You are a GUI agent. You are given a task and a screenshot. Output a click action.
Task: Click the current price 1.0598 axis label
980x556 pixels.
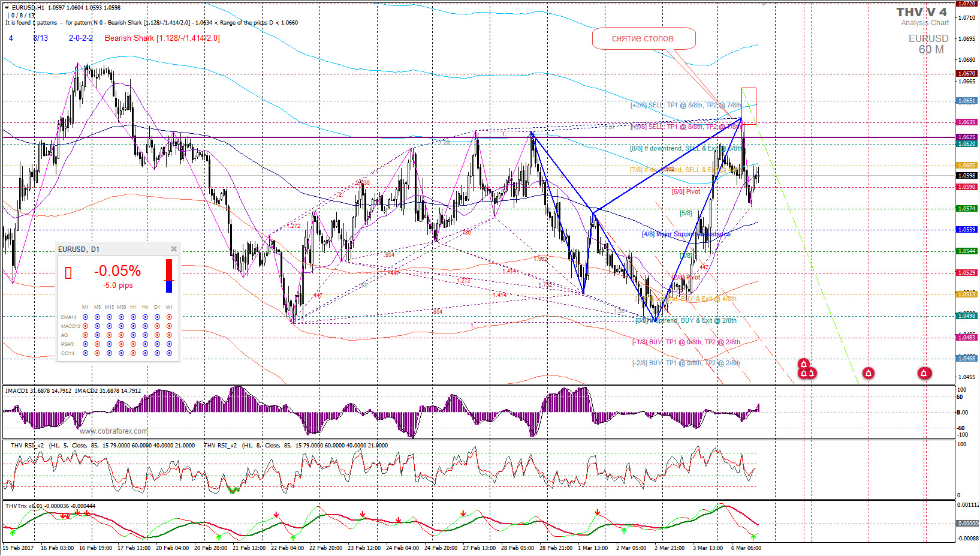coord(966,176)
